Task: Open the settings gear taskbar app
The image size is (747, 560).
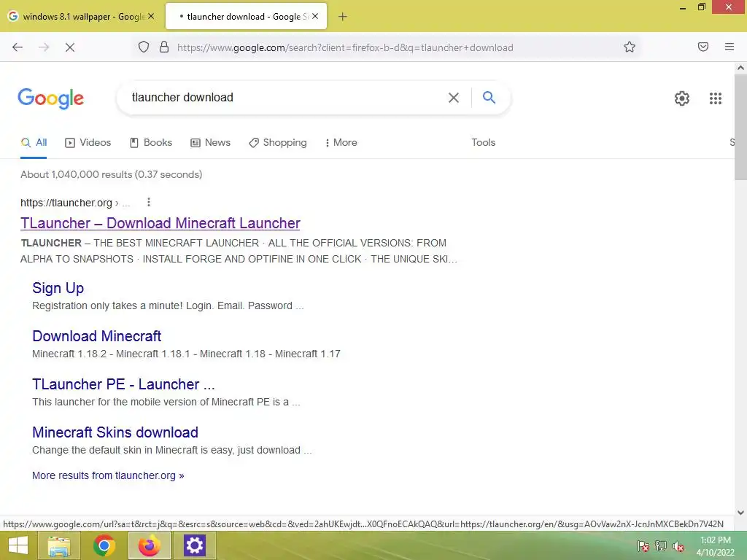Action: pos(194,545)
